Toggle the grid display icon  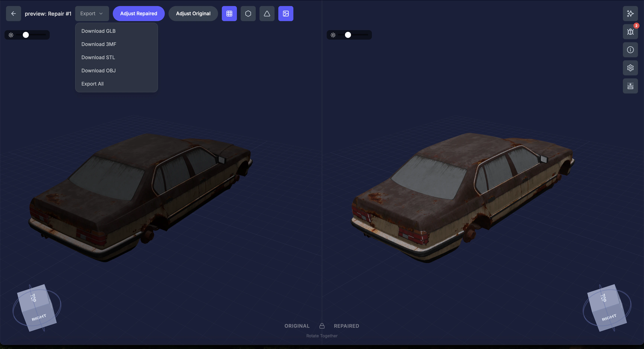pyautogui.click(x=229, y=14)
